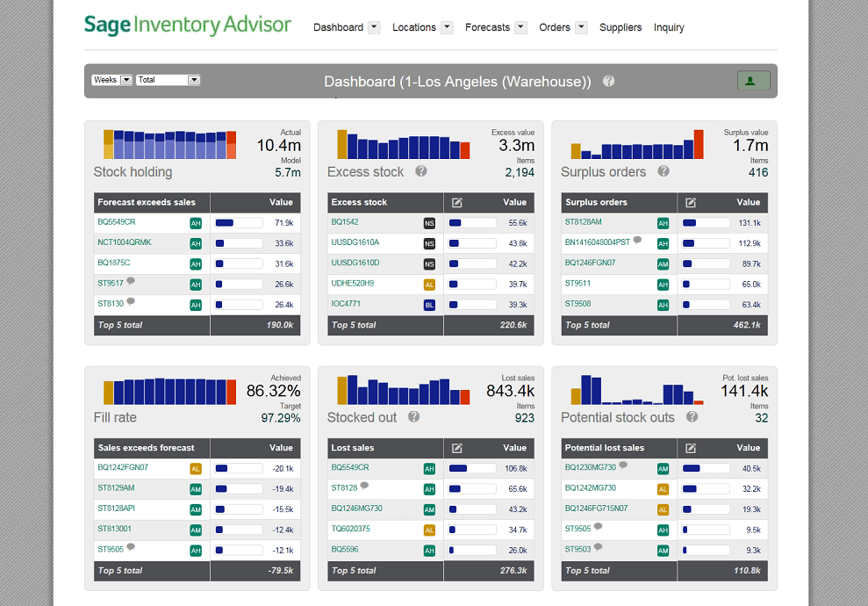The image size is (868, 606).
Task: Click the user profile icon button
Action: (x=753, y=81)
